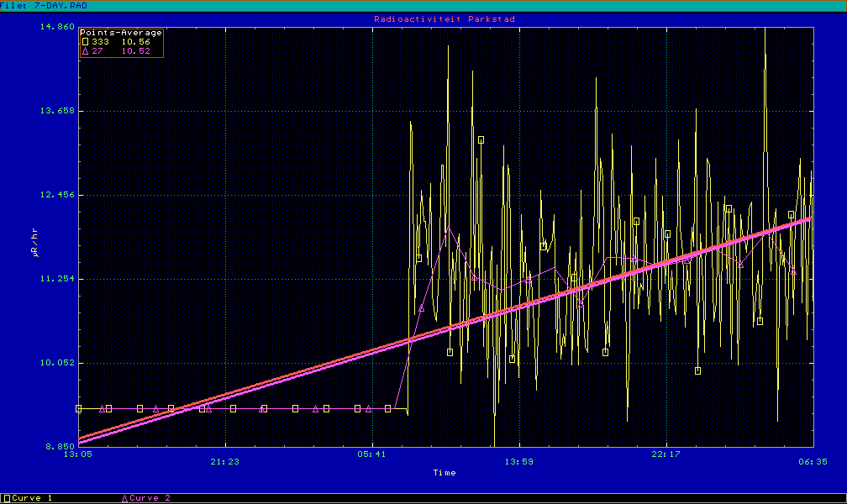847x504 pixels.
Task: Click the 10.56 average value in legend
Action: [136, 41]
